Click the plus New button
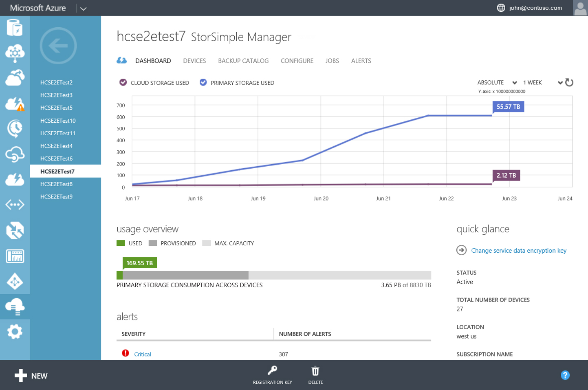 (31, 375)
